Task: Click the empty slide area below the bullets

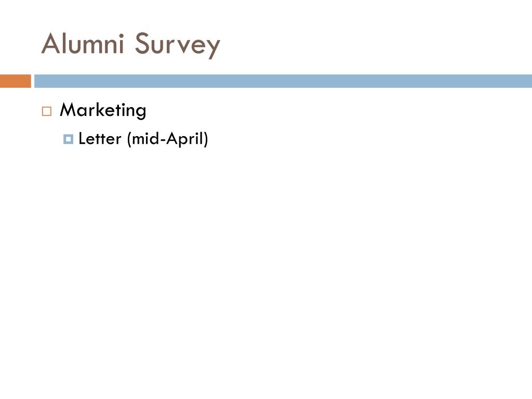Action: pyautogui.click(x=266, y=264)
